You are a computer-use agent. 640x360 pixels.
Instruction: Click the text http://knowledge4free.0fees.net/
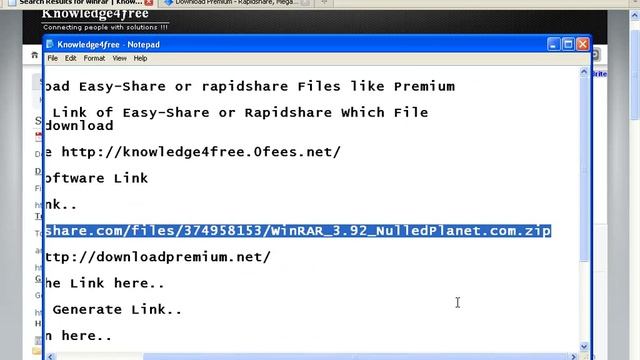201,152
